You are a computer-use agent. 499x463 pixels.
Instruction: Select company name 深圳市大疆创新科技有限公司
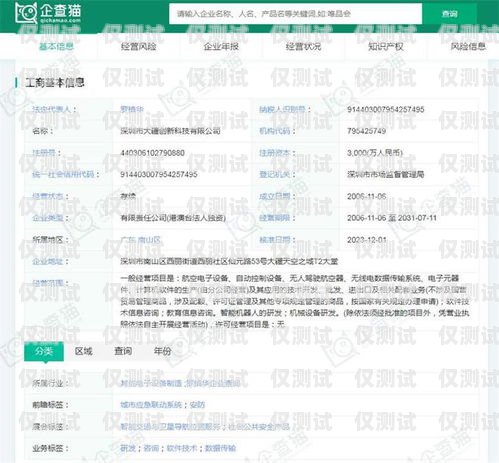(170, 131)
